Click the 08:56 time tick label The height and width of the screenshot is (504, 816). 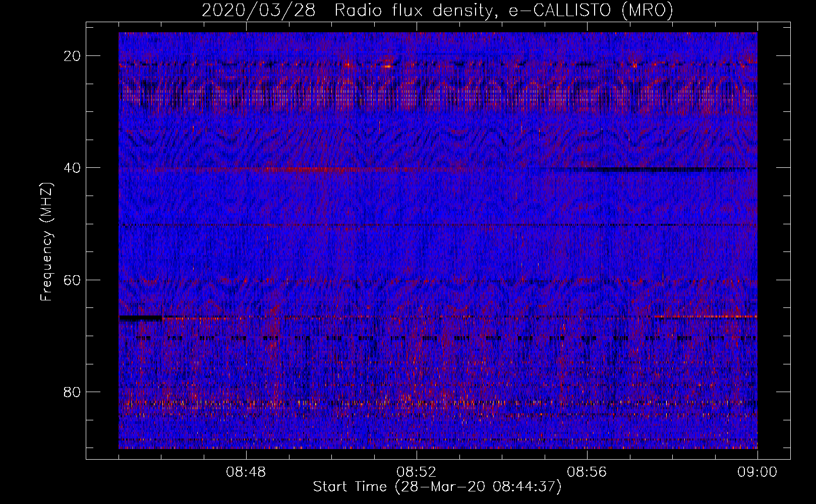[587, 472]
